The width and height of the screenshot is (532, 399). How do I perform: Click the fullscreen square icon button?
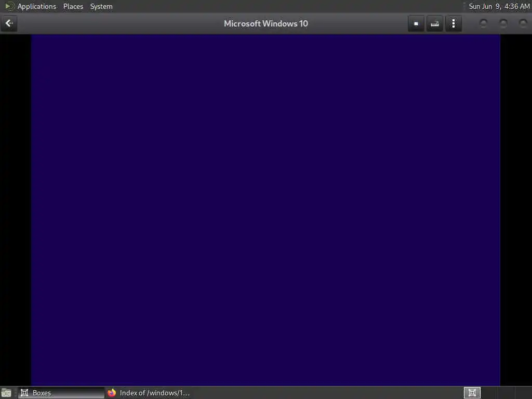(416, 24)
